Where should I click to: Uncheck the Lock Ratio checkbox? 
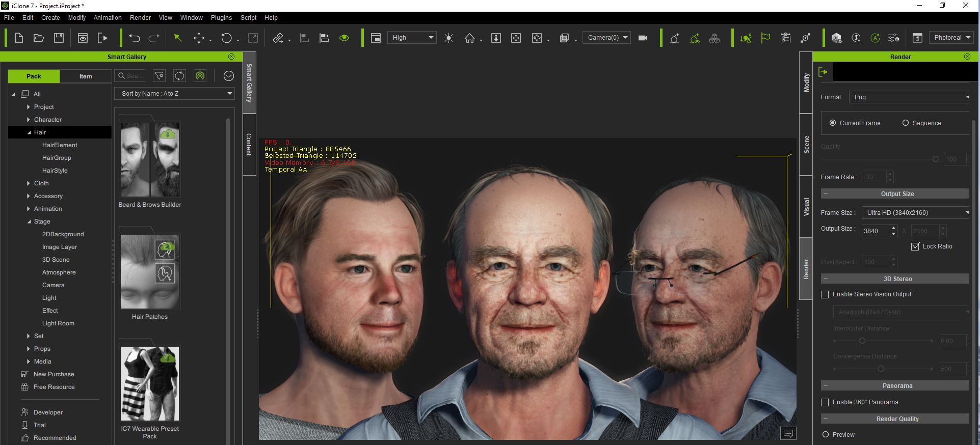click(x=915, y=246)
